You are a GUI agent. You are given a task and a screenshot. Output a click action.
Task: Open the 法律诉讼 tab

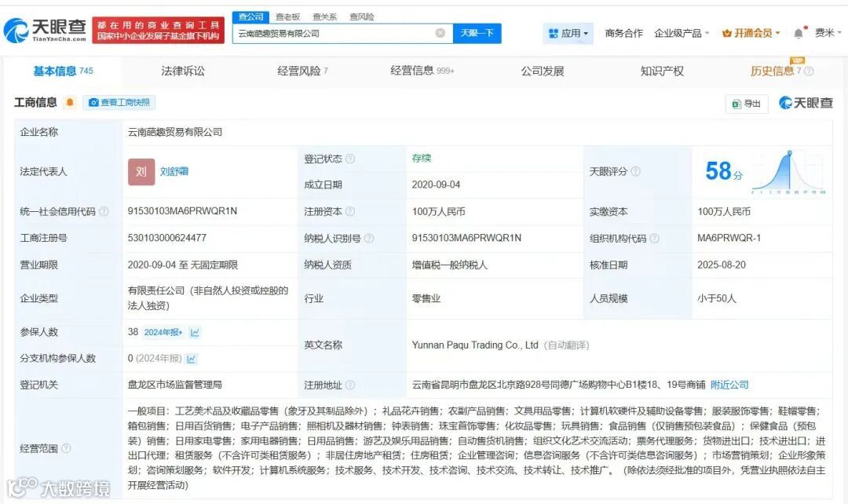pos(183,71)
